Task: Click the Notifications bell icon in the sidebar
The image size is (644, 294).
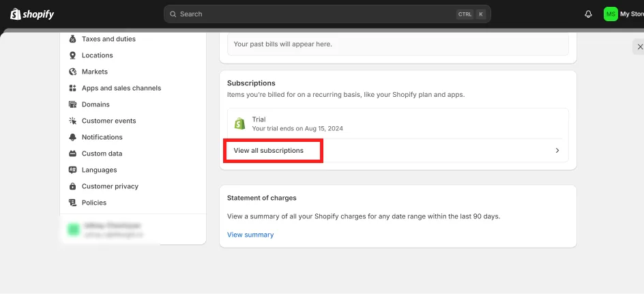Action: pyautogui.click(x=73, y=137)
